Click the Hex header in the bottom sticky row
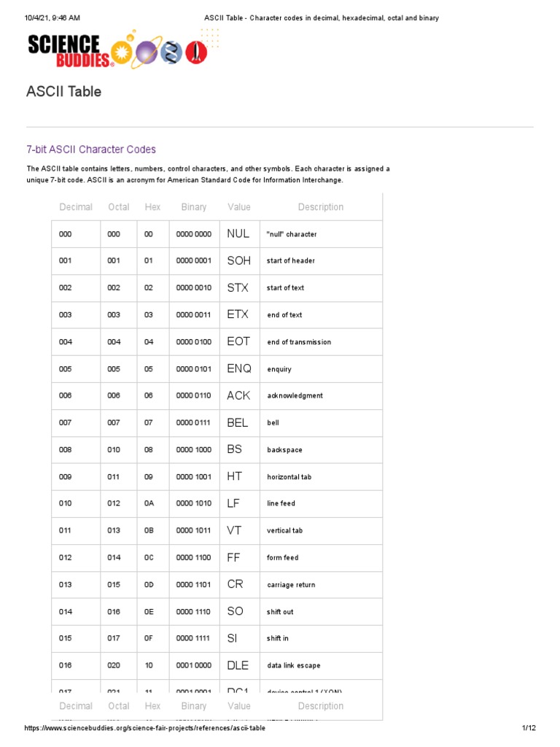Screen dimensions: 560x747 click(x=152, y=706)
